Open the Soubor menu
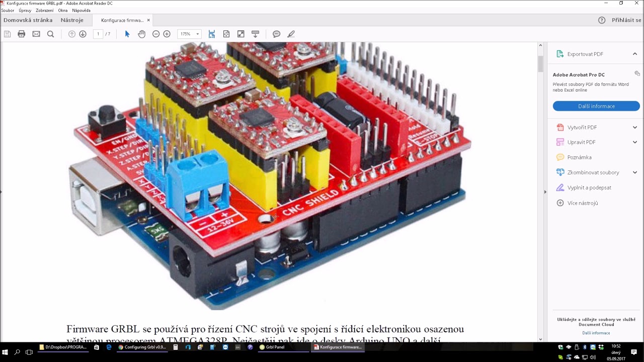This screenshot has height=362, width=644. point(8,10)
